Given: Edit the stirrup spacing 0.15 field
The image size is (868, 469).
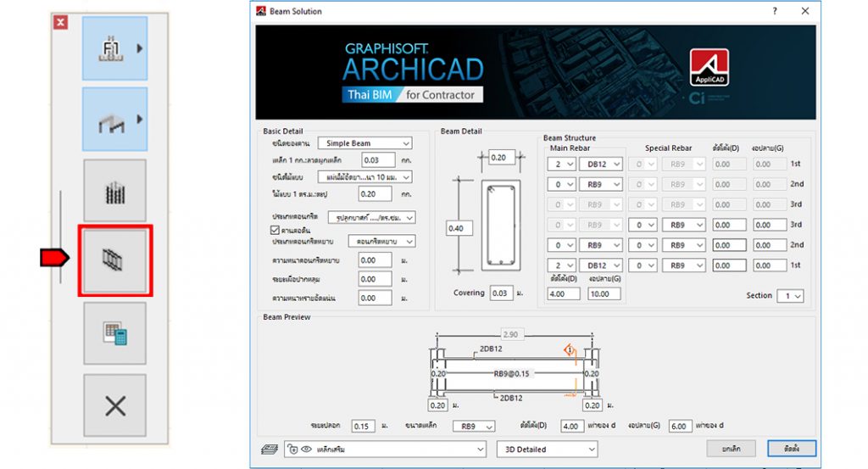Looking at the screenshot, I should click(x=363, y=427).
